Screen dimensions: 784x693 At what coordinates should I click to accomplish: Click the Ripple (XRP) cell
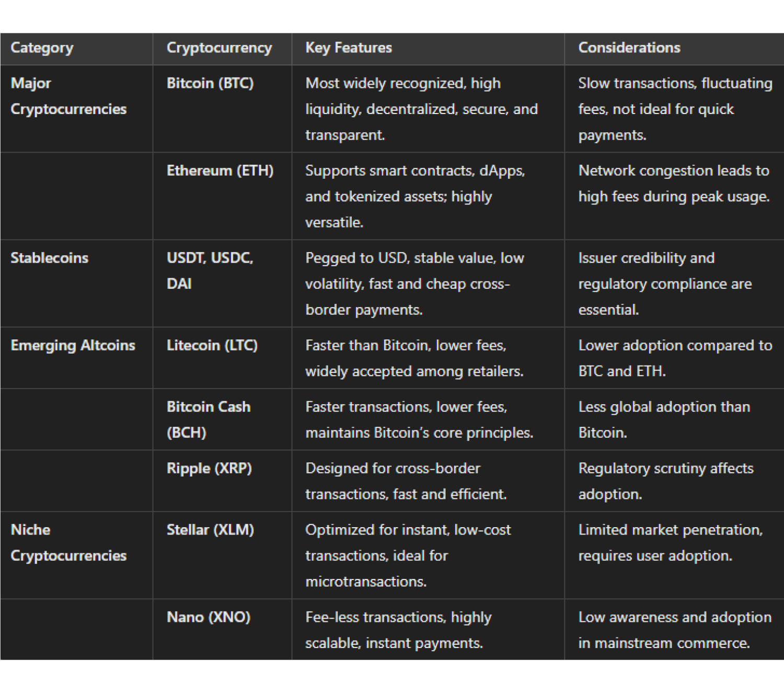click(x=209, y=469)
